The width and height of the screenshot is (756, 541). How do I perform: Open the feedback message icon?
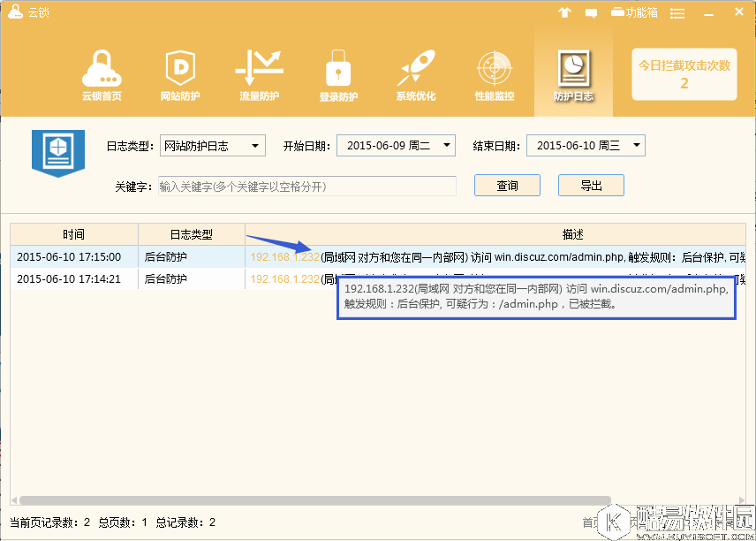pos(590,11)
